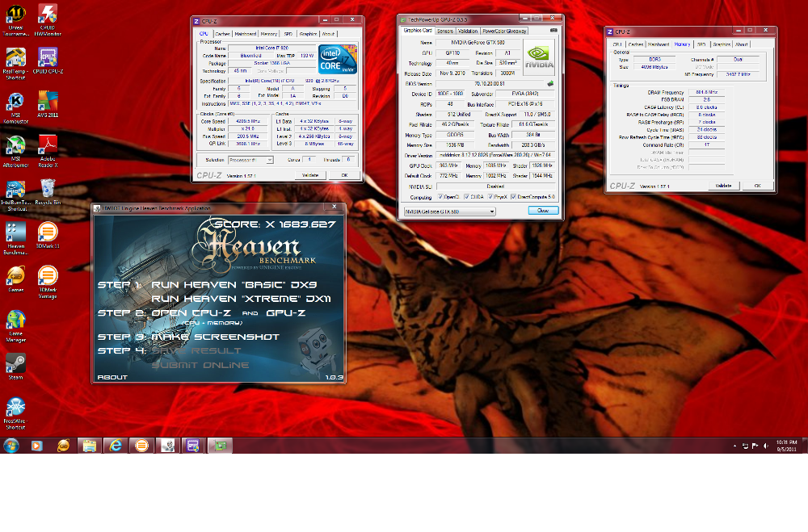Save BIOS using the GPU-Z chip icon
The width and height of the screenshot is (808, 532).
tap(550, 83)
